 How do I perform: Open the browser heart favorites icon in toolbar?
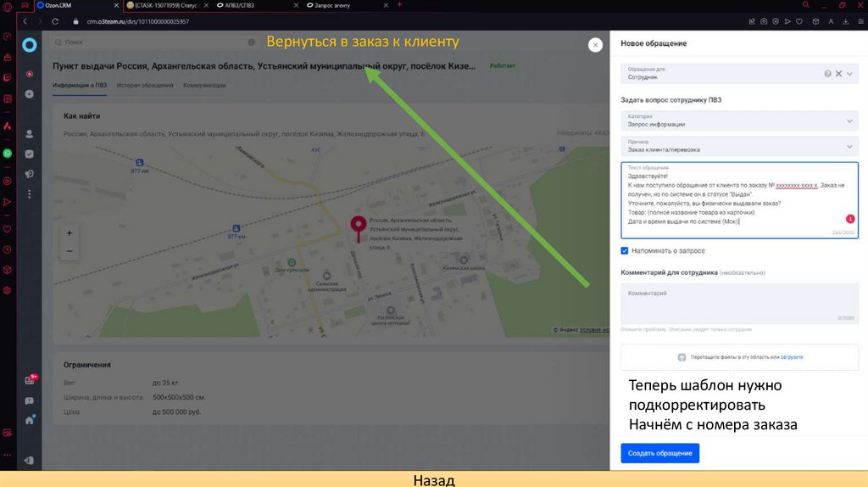(799, 21)
